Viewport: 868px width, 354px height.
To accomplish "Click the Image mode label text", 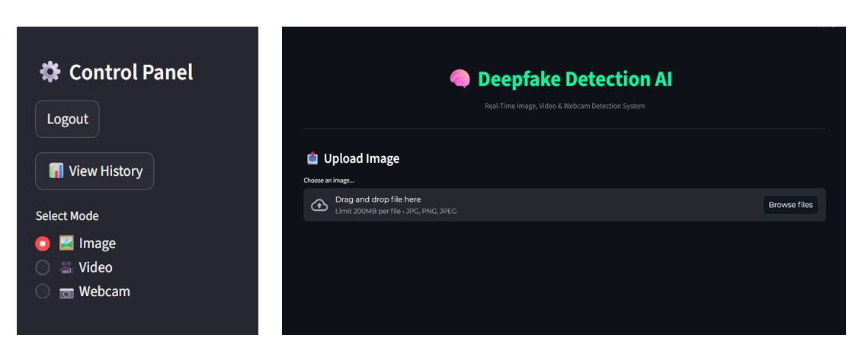I will point(98,244).
